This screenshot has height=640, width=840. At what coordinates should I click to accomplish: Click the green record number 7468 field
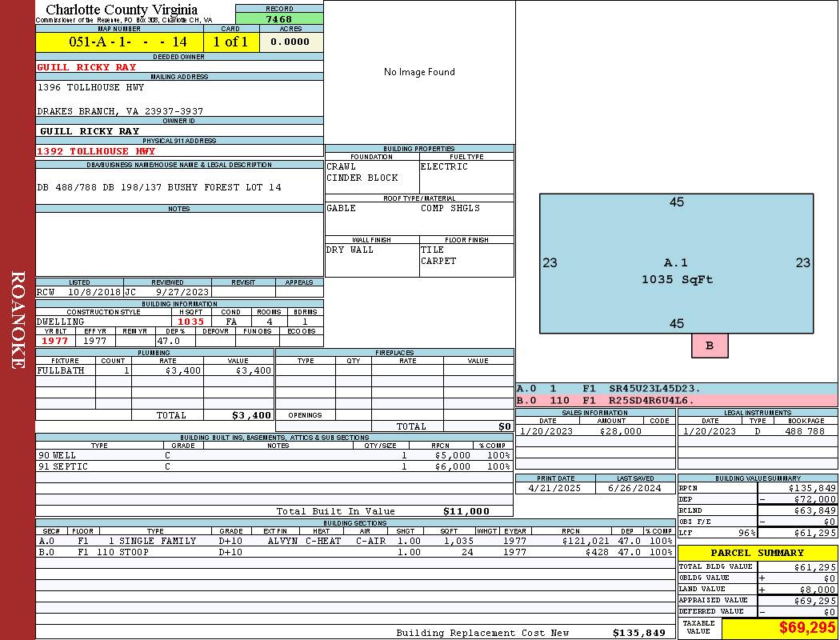click(279, 19)
